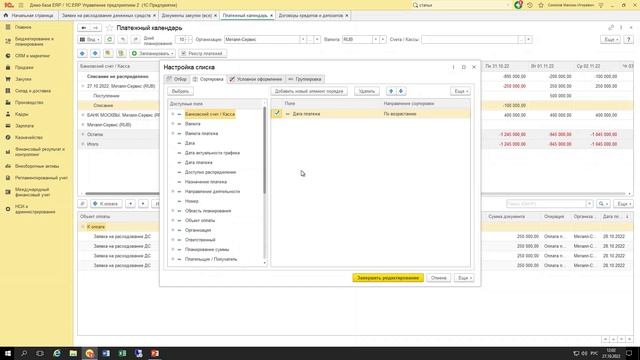Open Кадры section in sidebar
The height and width of the screenshot is (360, 640).
pos(21,114)
